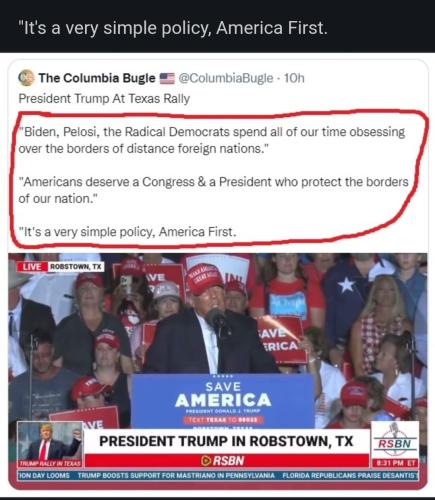Click quoted tweet line 'It's a very simple policy'
This screenshot has width=435, height=500.
point(127,232)
